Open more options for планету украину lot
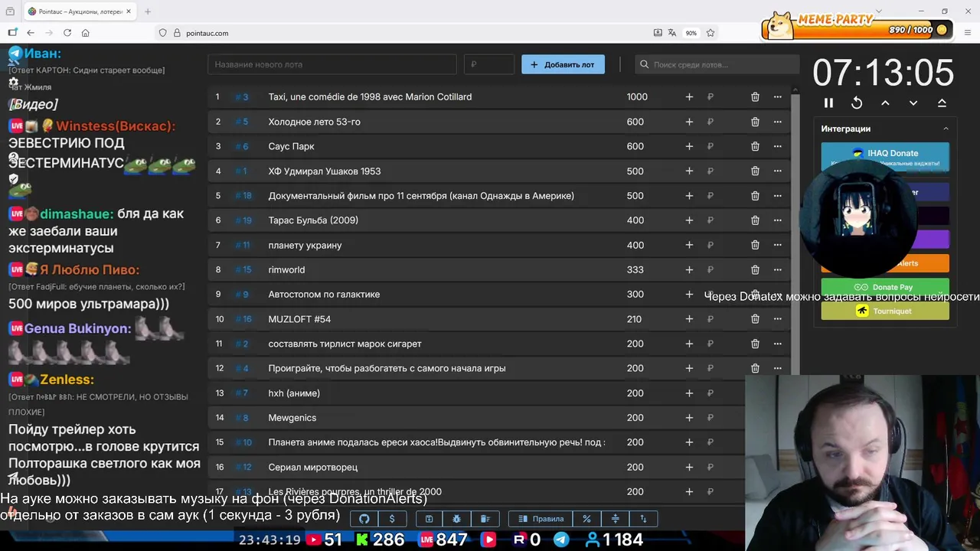The width and height of the screenshot is (980, 551). point(777,245)
